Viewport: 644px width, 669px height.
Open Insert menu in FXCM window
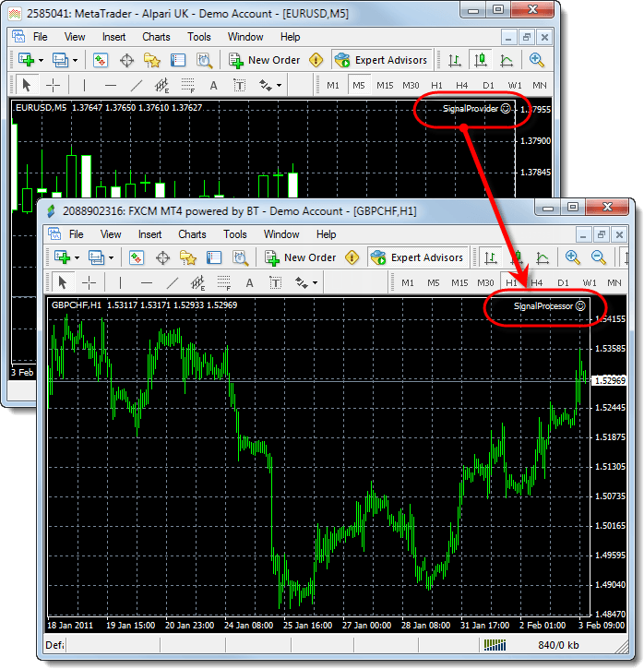149,234
